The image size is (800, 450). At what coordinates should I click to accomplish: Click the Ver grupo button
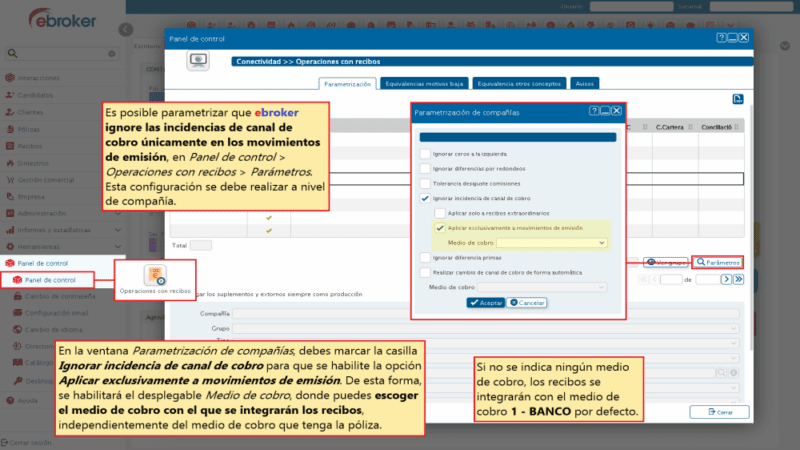pos(665,262)
